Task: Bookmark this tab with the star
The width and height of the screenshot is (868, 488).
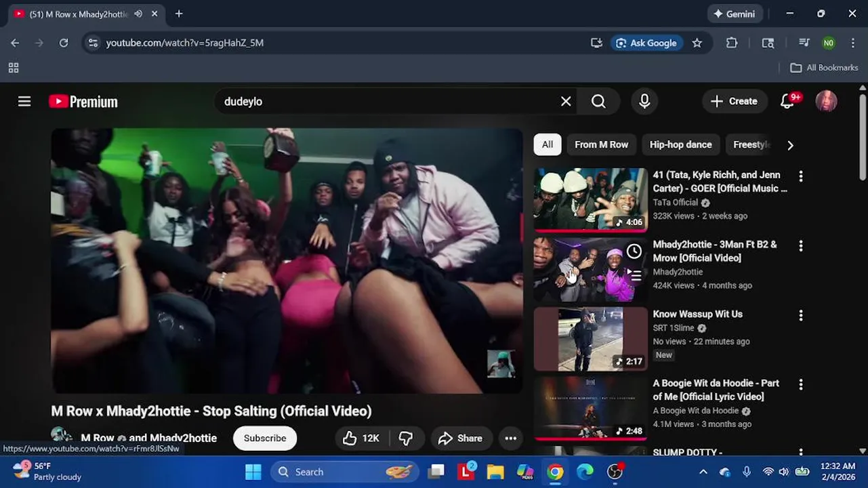Action: coord(697,43)
